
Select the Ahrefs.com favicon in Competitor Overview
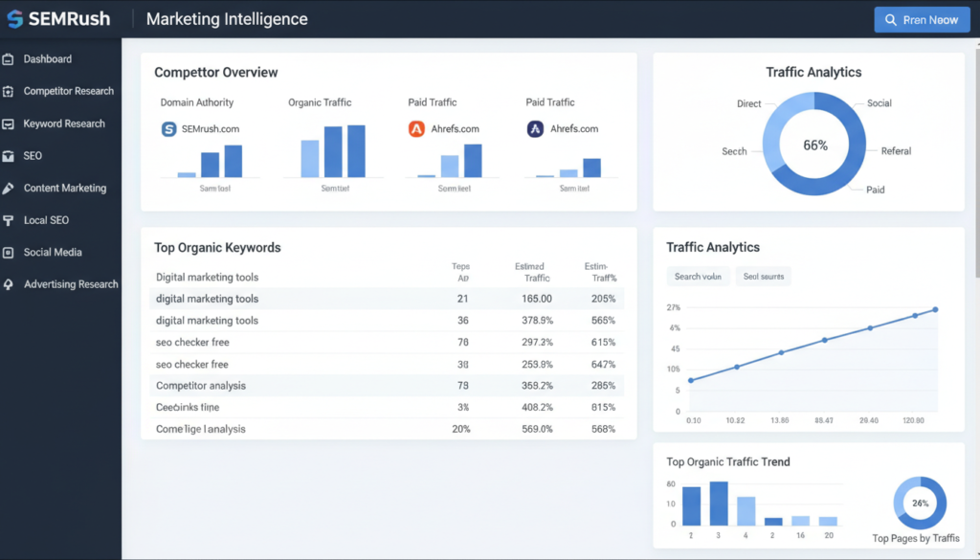(x=414, y=125)
